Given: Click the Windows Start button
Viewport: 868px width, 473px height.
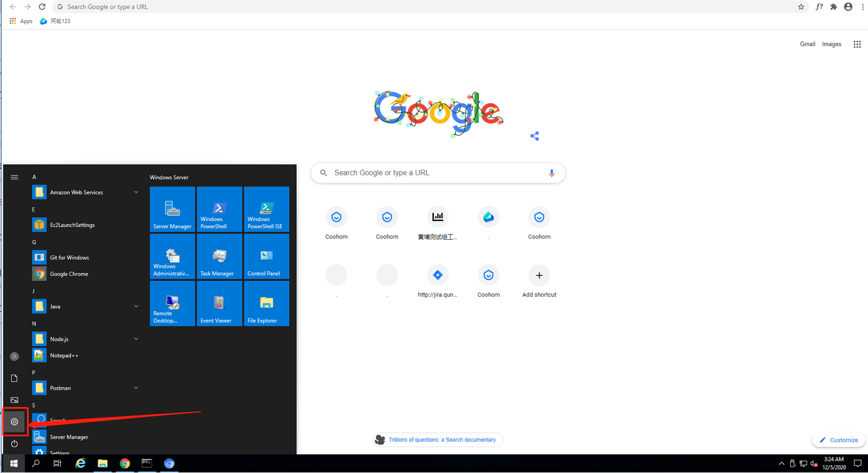Looking at the screenshot, I should (14, 463).
